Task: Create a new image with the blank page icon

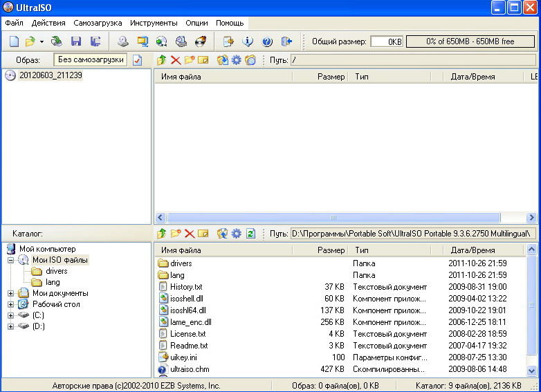Action: click(14, 41)
